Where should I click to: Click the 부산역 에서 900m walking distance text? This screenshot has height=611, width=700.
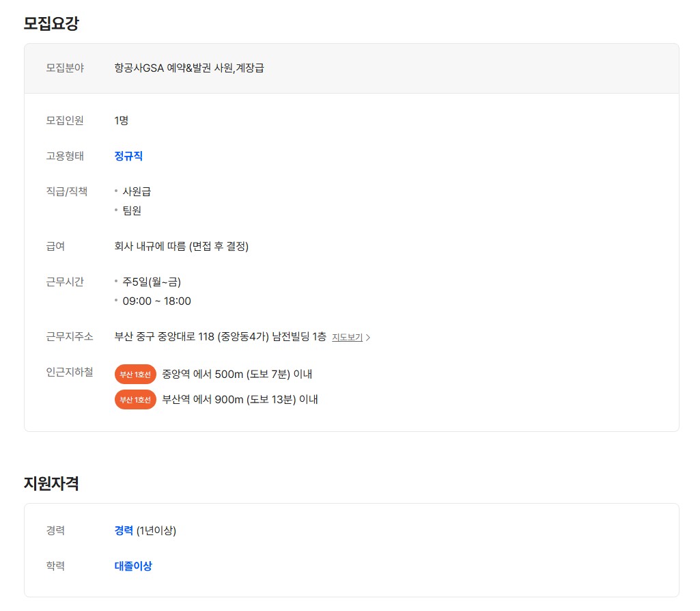[x=240, y=400]
